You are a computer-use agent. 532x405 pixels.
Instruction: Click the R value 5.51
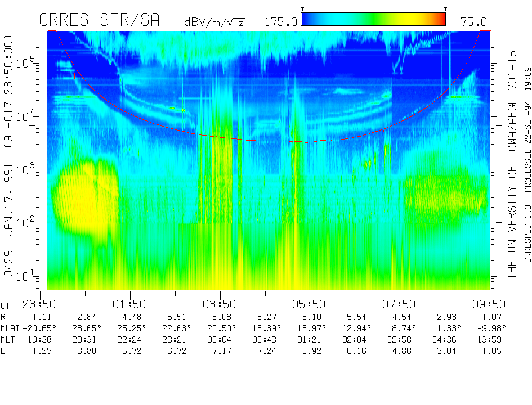tap(176, 317)
